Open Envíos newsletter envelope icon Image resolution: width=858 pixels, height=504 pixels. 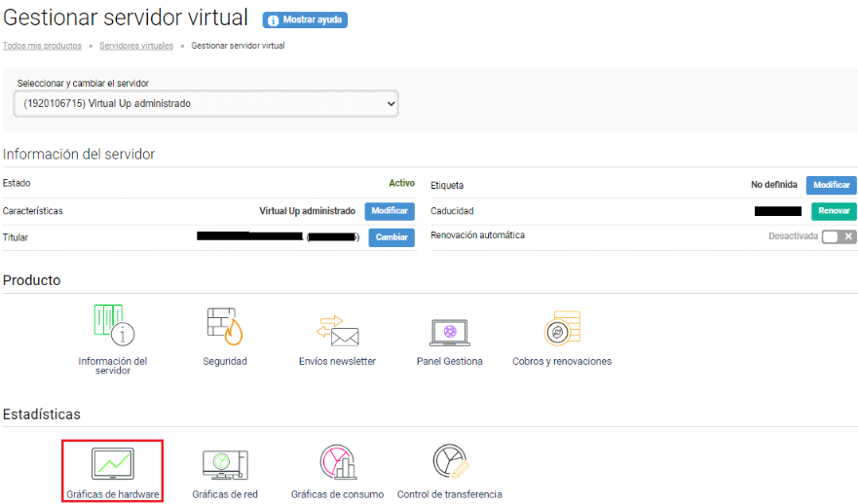[337, 331]
